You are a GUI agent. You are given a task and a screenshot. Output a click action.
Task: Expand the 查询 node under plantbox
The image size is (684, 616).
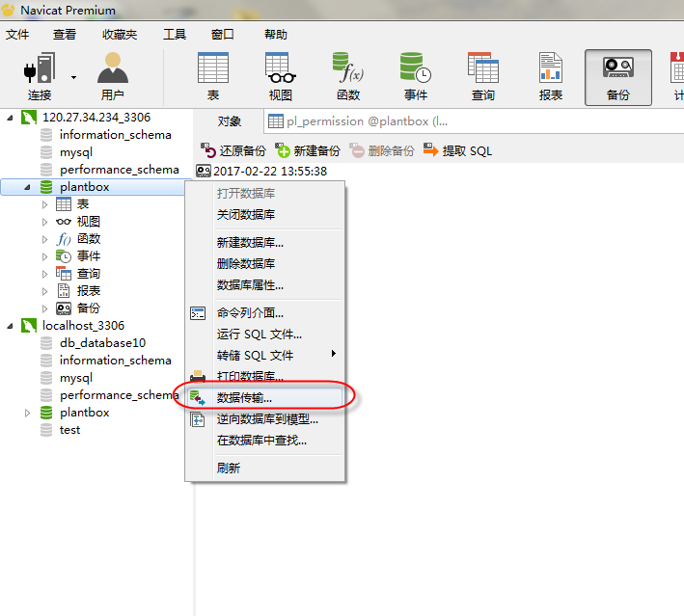pos(45,274)
